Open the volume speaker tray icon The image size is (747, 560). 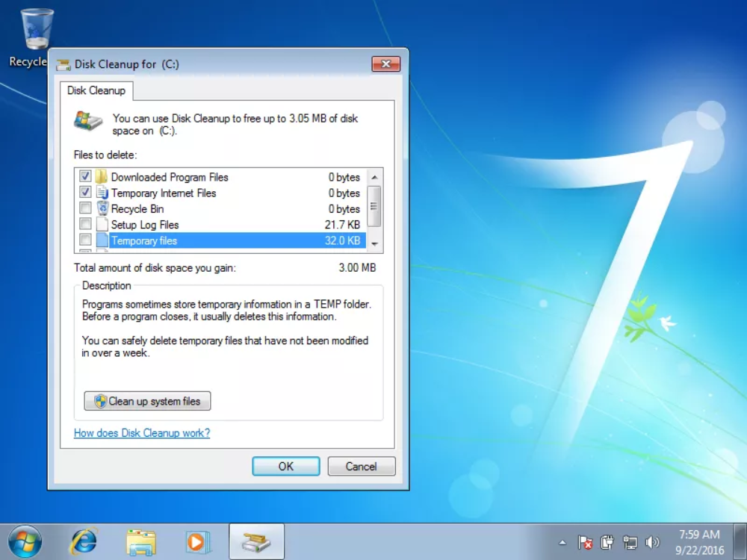pyautogui.click(x=652, y=542)
